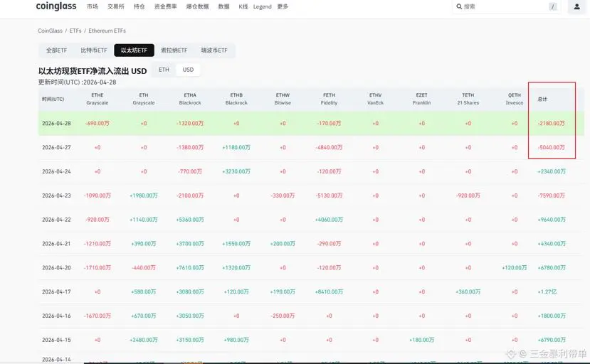This screenshot has width=590, height=364.
Task: Open the 市场 menu
Action: click(x=93, y=6)
